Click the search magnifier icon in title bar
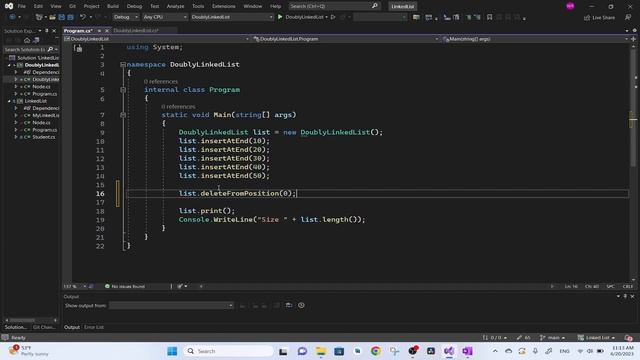 (375, 6)
